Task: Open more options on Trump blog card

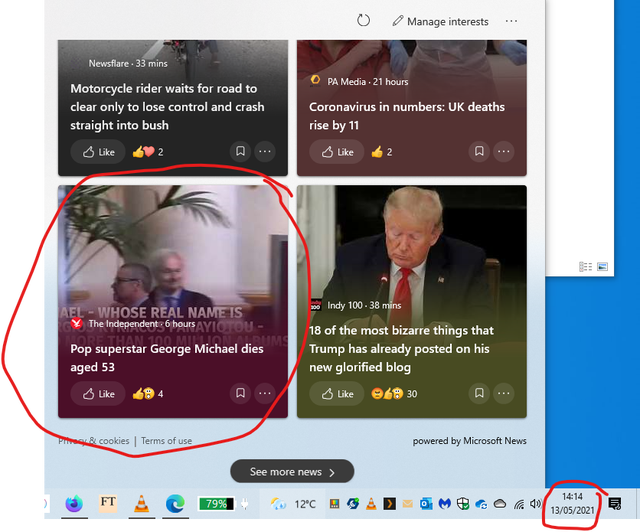Action: pos(503,393)
